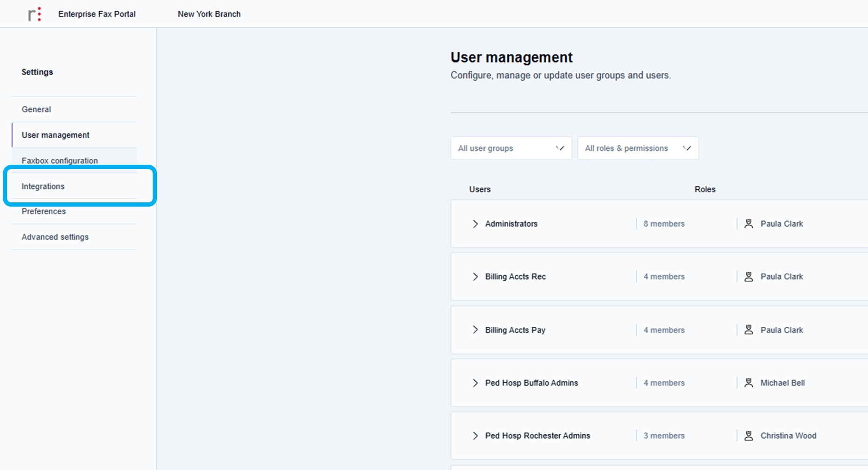Open the Integrations settings page

[x=43, y=186]
